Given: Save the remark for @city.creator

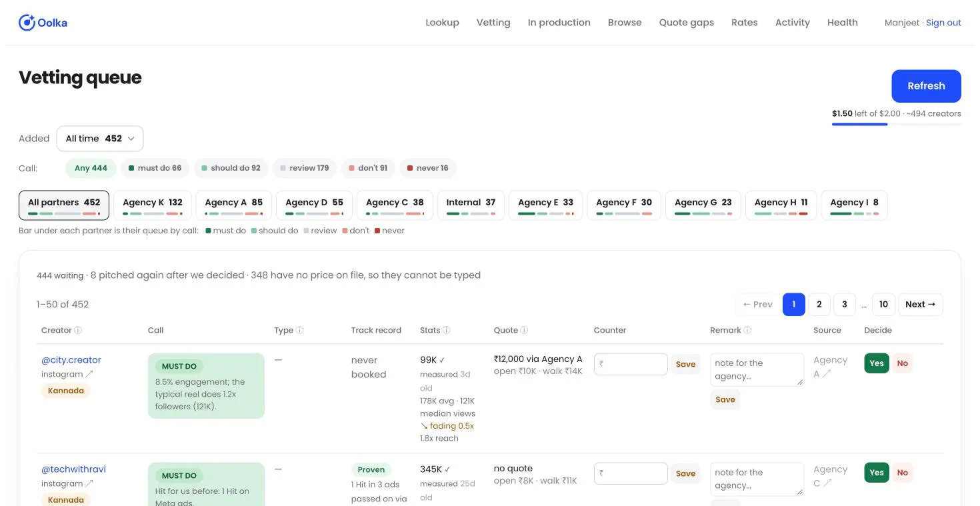Looking at the screenshot, I should click(725, 399).
